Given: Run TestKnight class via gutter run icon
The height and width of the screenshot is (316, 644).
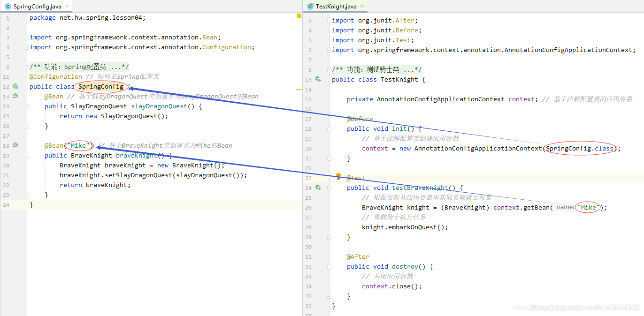Looking at the screenshot, I should pyautogui.click(x=318, y=79).
